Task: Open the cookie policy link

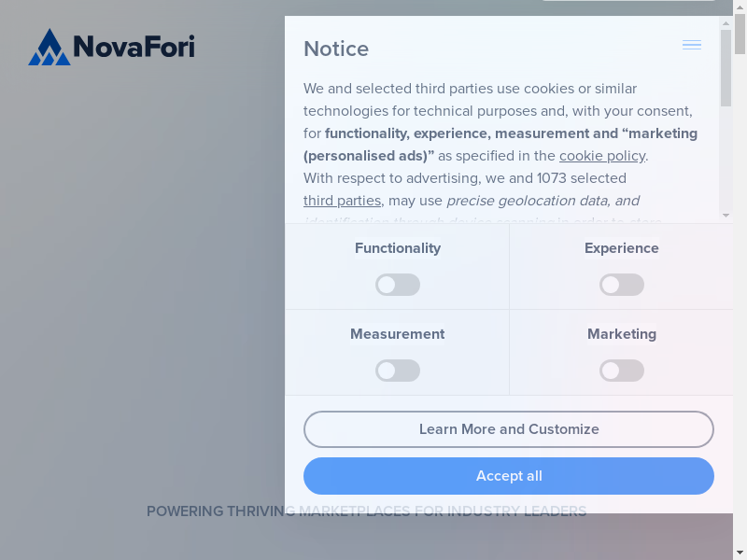Action: [x=602, y=156]
